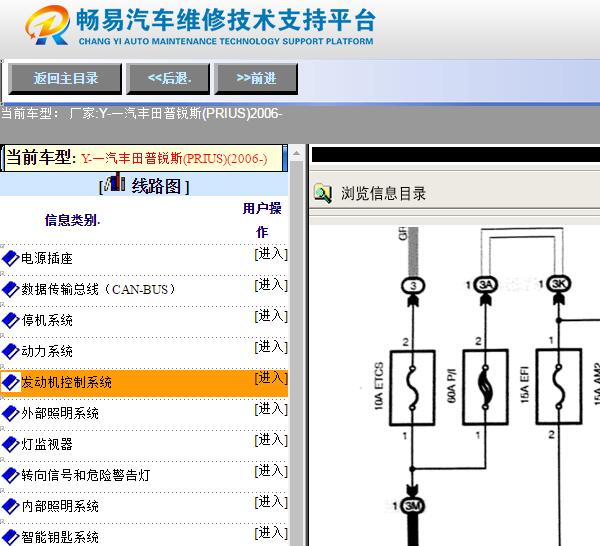Click the book icon beside 灯监视器
The width and height of the screenshot is (600, 546).
pyautogui.click(x=10, y=444)
